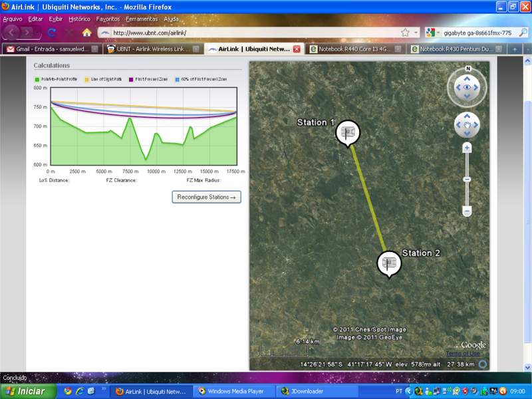Open the address bar history dropdown arrow
Image resolution: width=532 pixels, height=399 pixels.
(416, 33)
